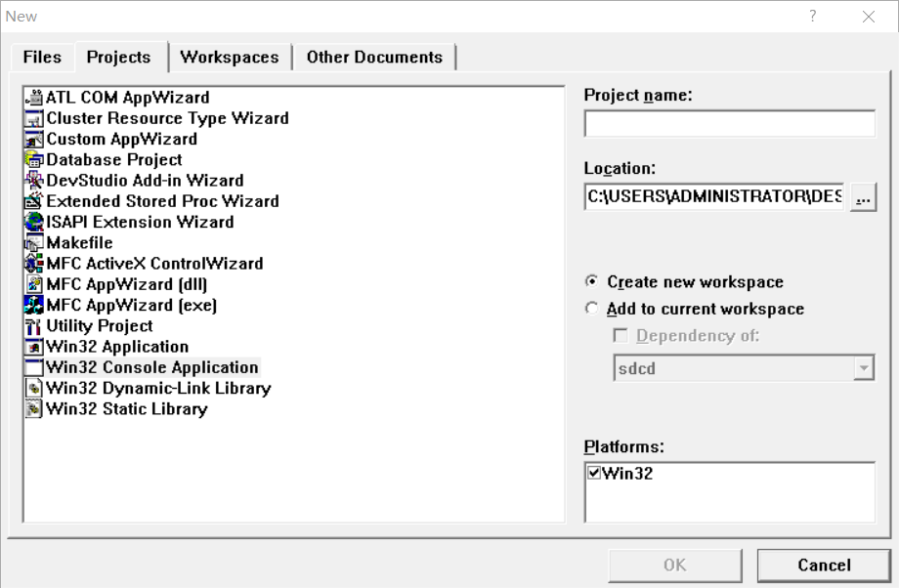This screenshot has height=588, width=899.
Task: Click the OK button
Action: pyautogui.click(x=675, y=566)
